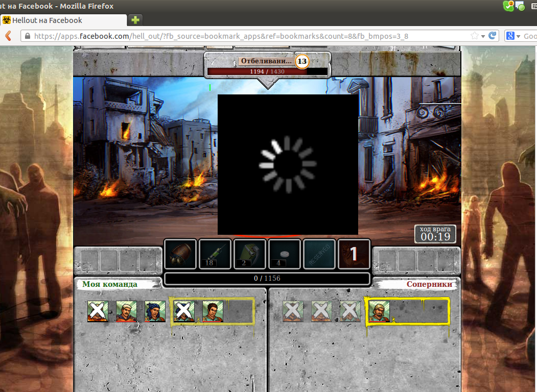Screen dimensions: 537x392
Task: Select the active teammate in teal shirt
Action: pyautogui.click(x=213, y=311)
